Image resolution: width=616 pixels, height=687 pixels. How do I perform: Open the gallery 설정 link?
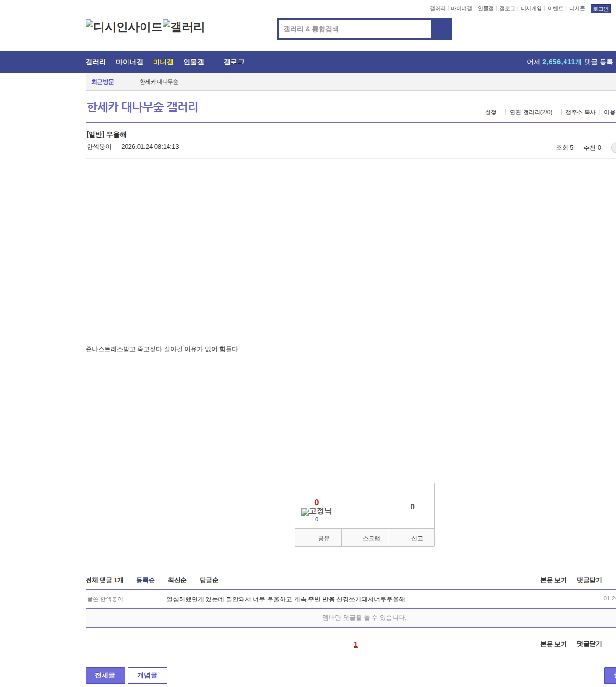491,112
